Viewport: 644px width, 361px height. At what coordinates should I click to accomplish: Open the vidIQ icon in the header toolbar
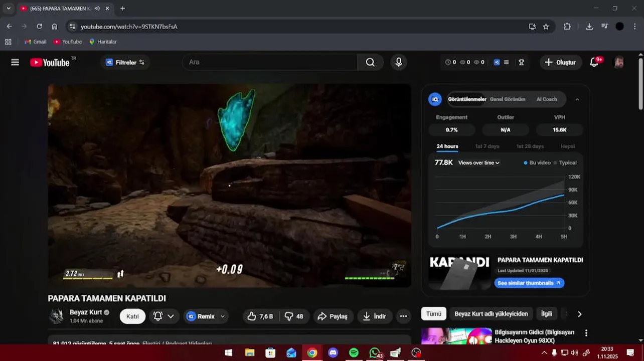pos(497,62)
